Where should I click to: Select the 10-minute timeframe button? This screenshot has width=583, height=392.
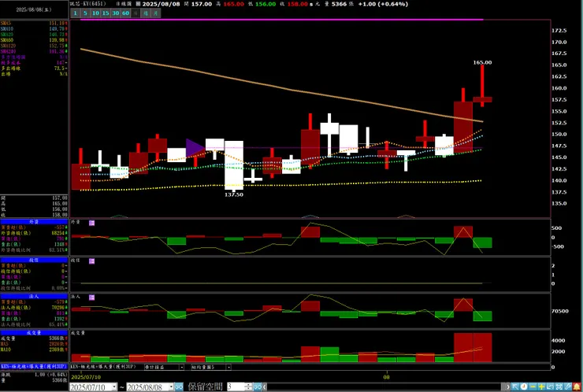click(x=95, y=13)
